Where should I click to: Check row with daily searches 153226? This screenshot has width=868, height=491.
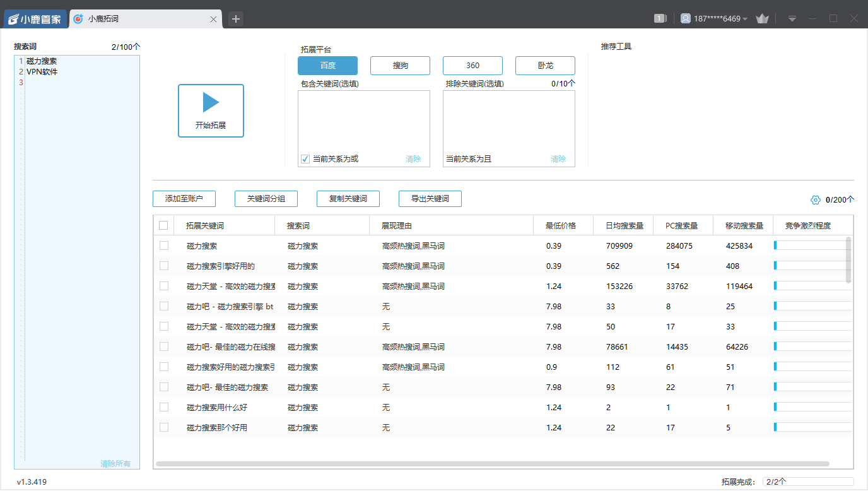point(164,286)
